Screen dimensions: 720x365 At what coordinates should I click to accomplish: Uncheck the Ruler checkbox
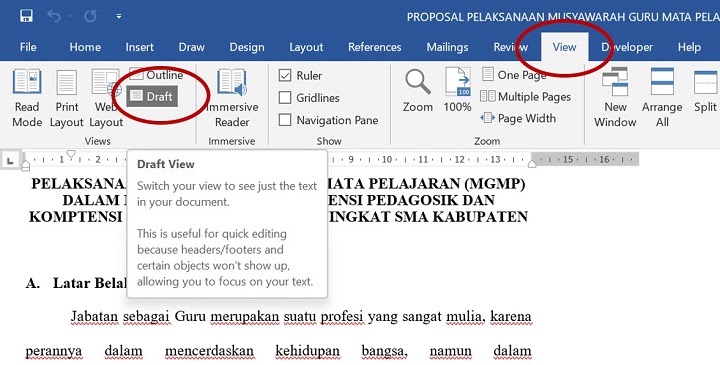(285, 75)
